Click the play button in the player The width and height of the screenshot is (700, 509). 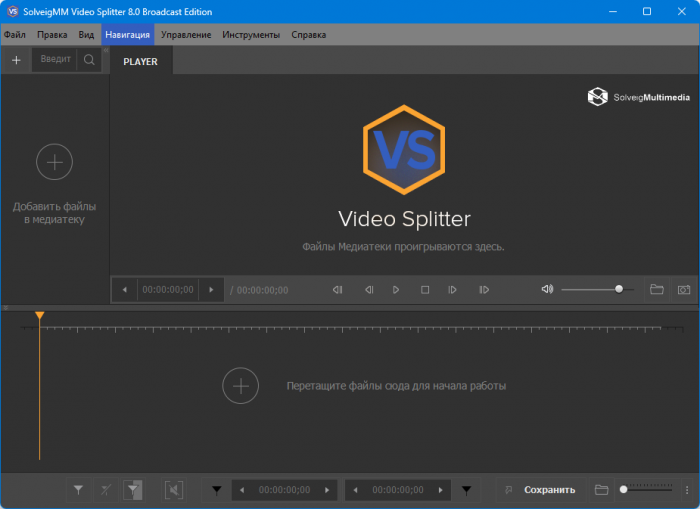pos(396,290)
